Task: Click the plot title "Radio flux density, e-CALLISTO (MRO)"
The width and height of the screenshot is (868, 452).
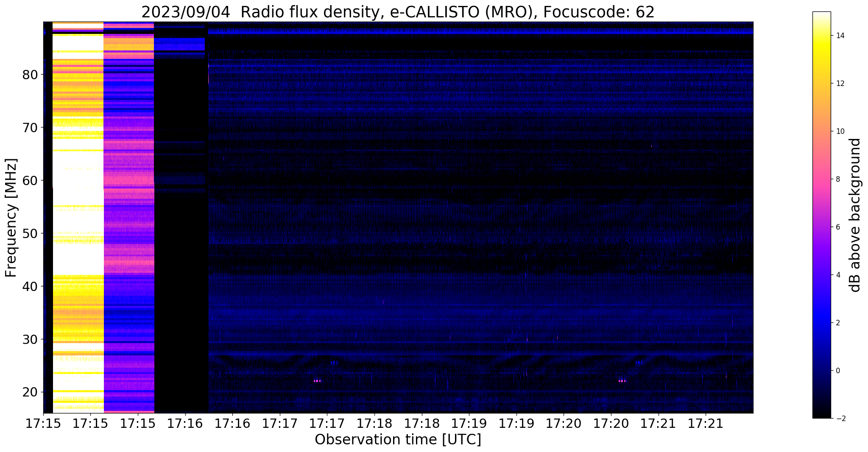Action: [x=397, y=12]
